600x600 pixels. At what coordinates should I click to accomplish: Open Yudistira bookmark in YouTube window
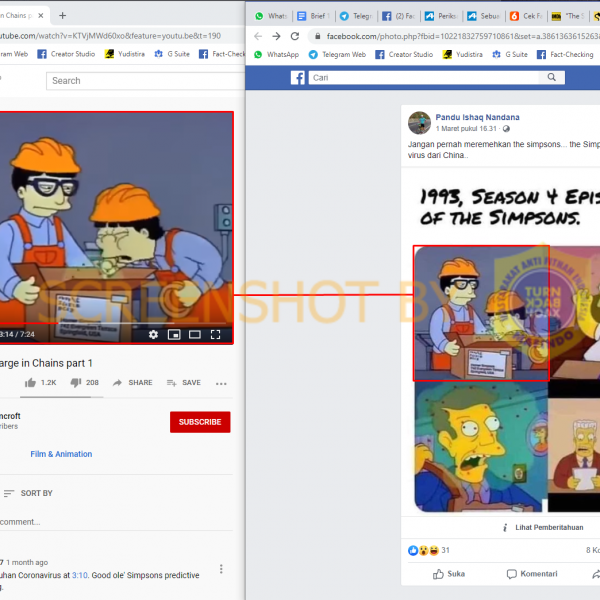(x=125, y=54)
